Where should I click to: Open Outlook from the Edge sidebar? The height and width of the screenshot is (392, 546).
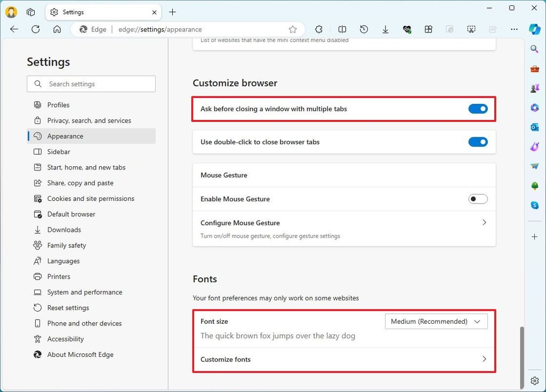[535, 127]
